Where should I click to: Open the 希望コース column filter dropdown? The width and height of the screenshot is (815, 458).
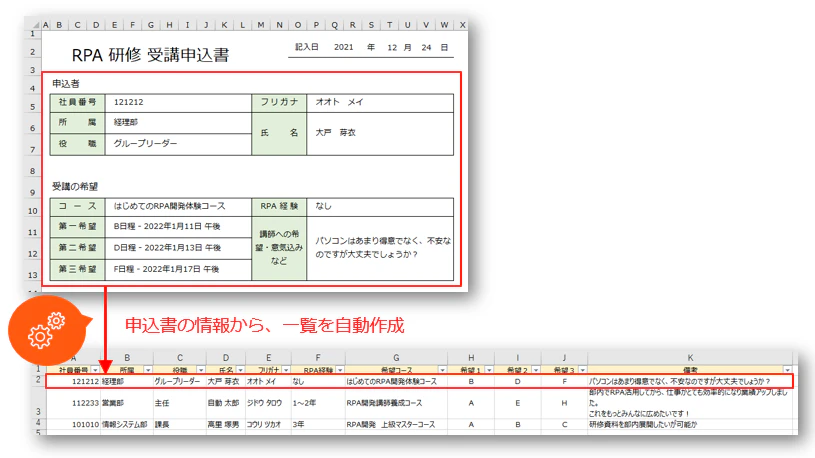tap(442, 370)
